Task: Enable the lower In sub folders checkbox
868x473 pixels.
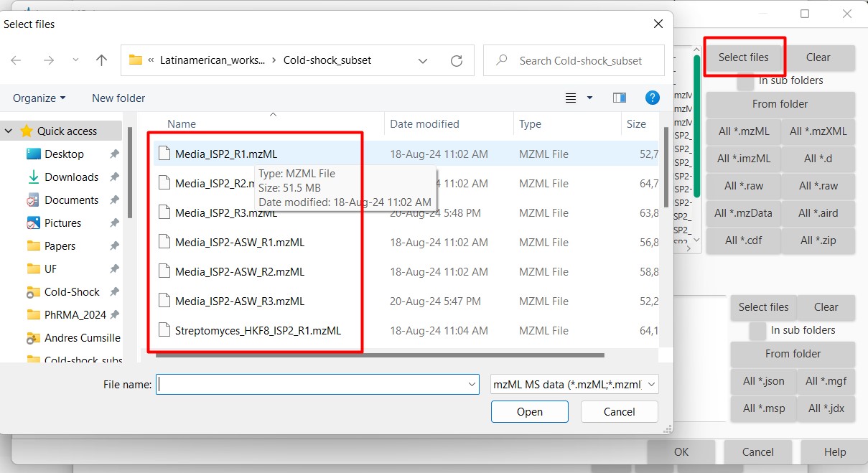Action: (x=757, y=330)
